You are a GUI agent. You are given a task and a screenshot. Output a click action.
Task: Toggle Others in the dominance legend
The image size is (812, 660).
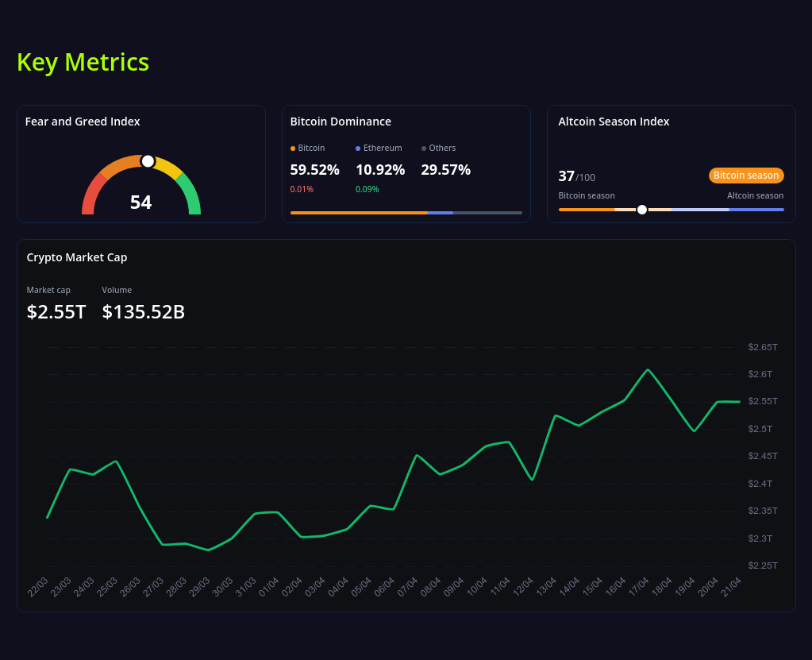[x=441, y=148]
